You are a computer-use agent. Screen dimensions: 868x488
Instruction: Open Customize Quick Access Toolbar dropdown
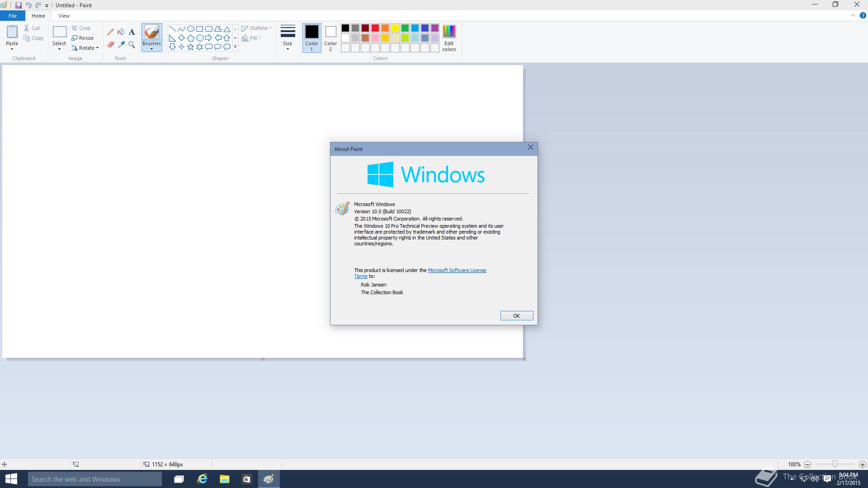47,5
